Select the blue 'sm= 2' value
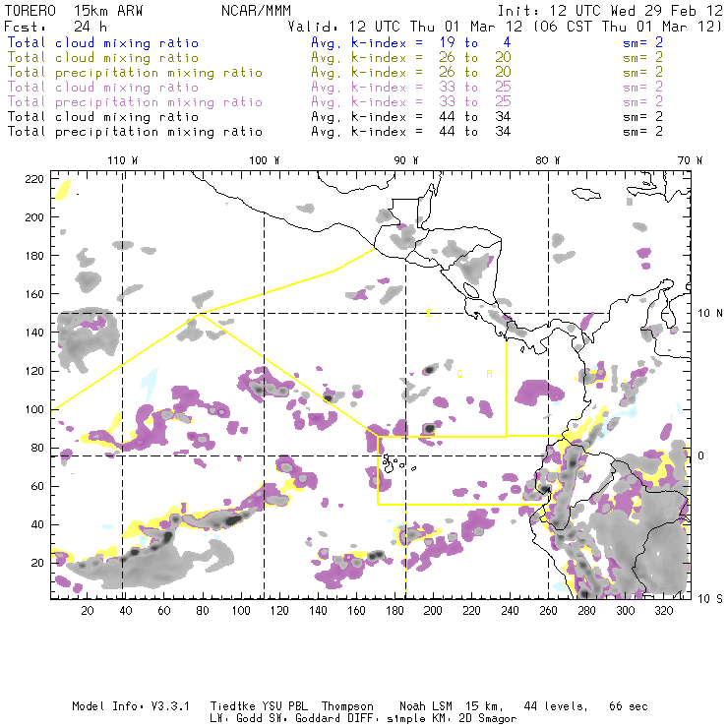The height and width of the screenshot is (728, 728). (642, 43)
